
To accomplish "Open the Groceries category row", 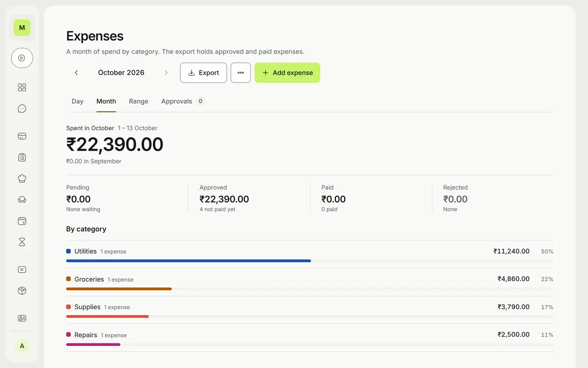I will coord(310,282).
